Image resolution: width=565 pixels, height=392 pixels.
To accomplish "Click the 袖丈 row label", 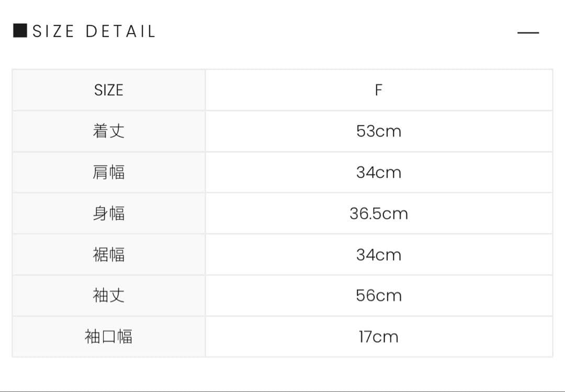I will click(x=109, y=296).
